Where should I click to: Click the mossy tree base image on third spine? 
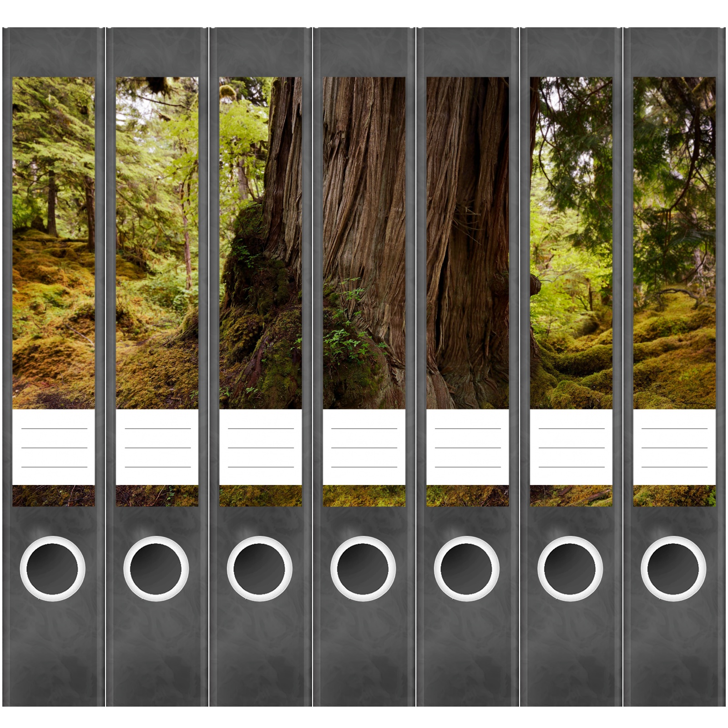click(x=261, y=243)
